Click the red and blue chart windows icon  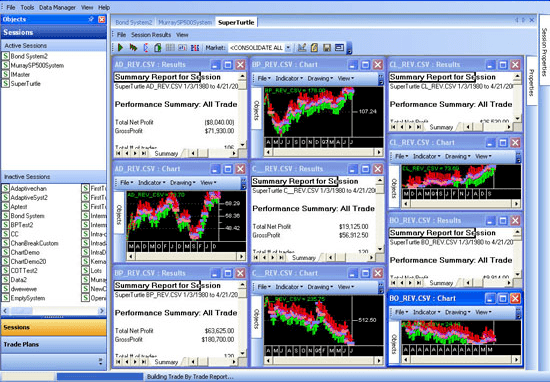point(195,47)
